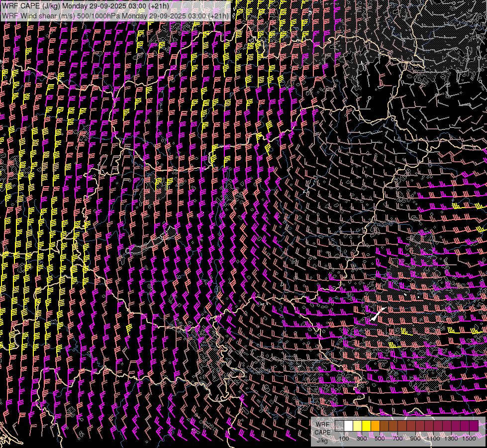Click the 1100 legend scale label
This screenshot has height=448, width=487.
[433, 439]
